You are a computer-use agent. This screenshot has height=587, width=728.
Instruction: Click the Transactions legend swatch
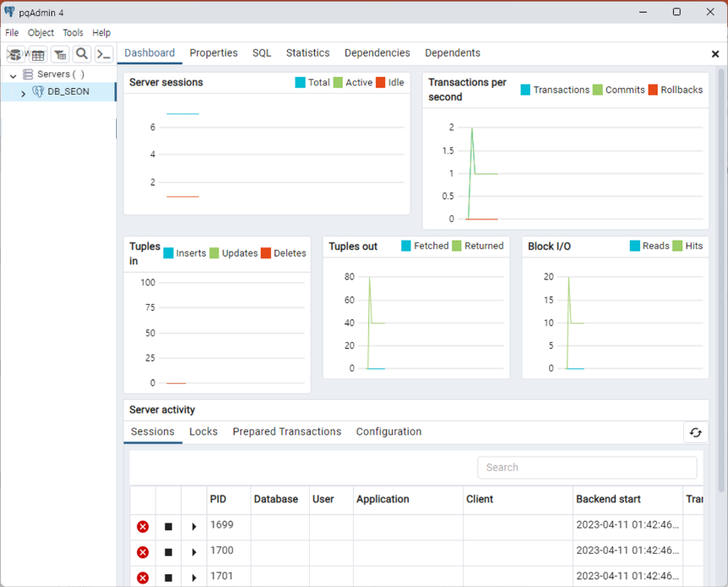[525, 90]
